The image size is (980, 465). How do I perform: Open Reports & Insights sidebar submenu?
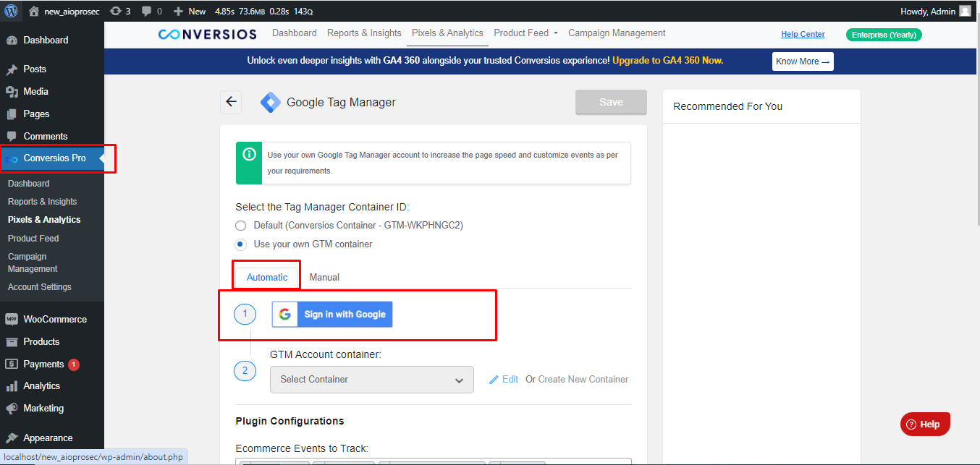(x=43, y=202)
